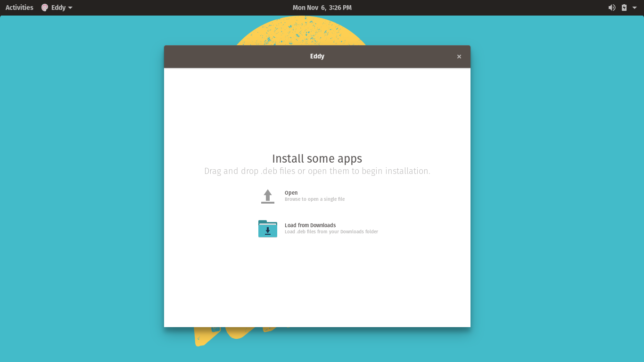Click the Eddy title in header bar
Screen dimensions: 644x362
tap(317, 56)
